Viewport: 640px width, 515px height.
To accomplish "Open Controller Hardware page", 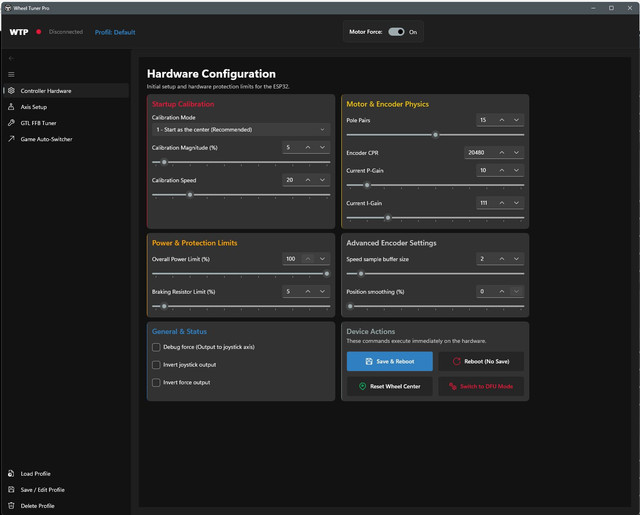I will (67, 91).
